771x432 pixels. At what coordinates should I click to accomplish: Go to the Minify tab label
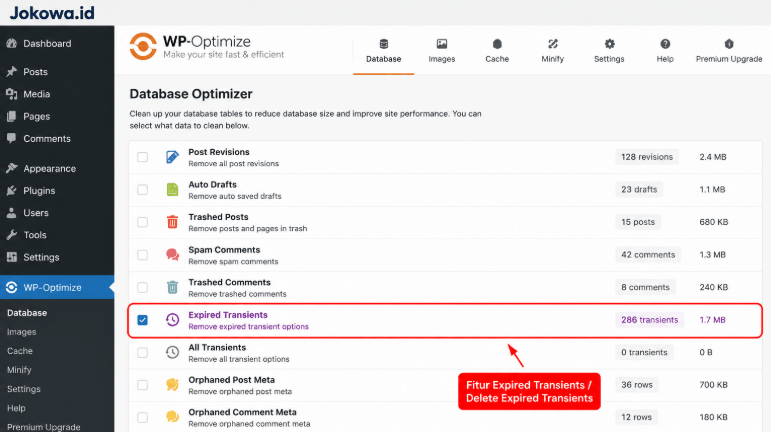[553, 59]
